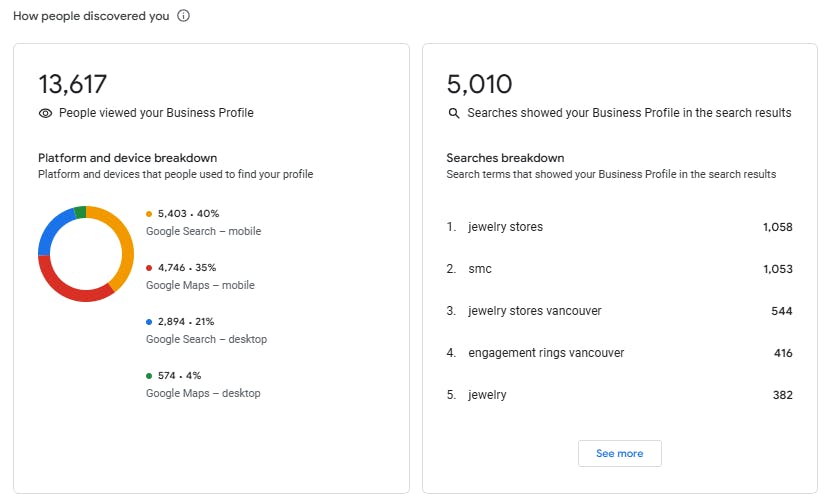Viewport: 830px width, 494px height.
Task: Click the Google Search – mobile label
Action: coord(203,231)
